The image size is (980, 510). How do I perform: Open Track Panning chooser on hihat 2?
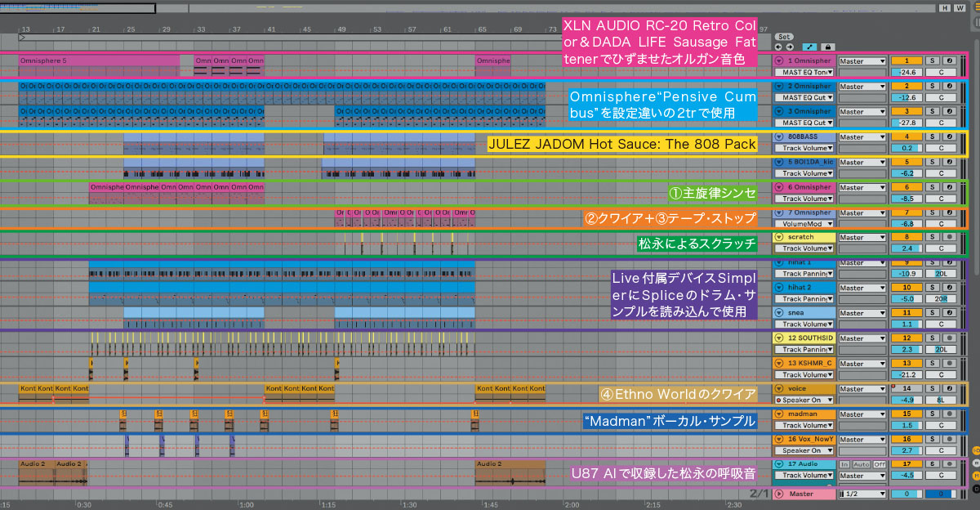(x=804, y=299)
